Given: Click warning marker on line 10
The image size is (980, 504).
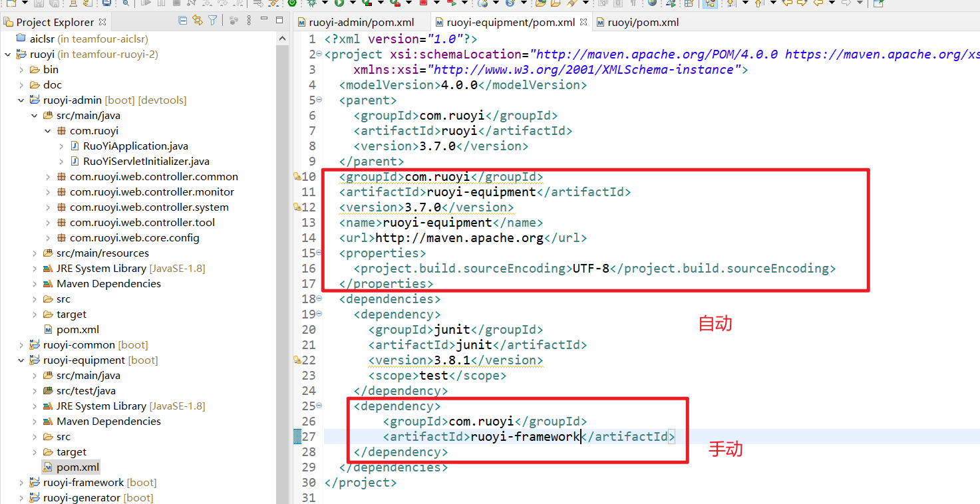Looking at the screenshot, I should [x=297, y=177].
